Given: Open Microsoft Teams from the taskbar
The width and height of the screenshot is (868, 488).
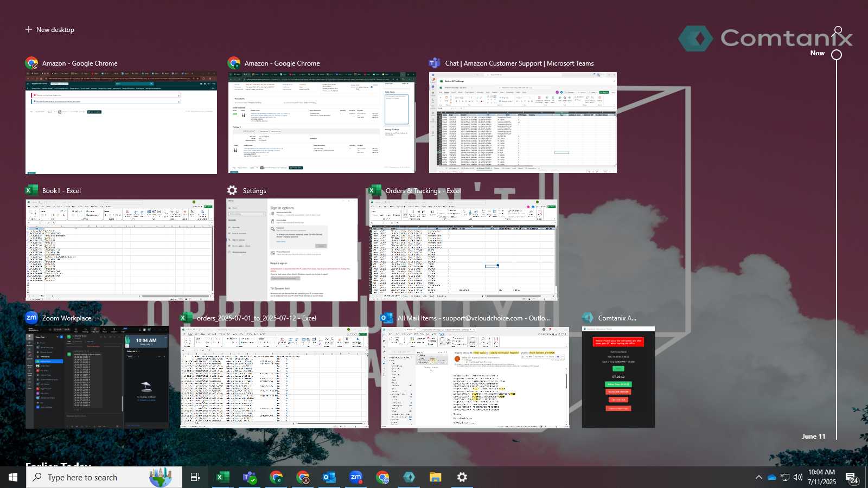Looking at the screenshot, I should [x=250, y=477].
